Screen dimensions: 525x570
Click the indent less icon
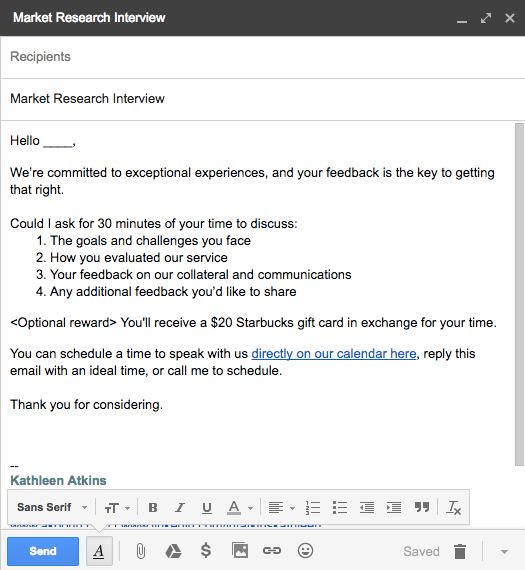click(367, 507)
